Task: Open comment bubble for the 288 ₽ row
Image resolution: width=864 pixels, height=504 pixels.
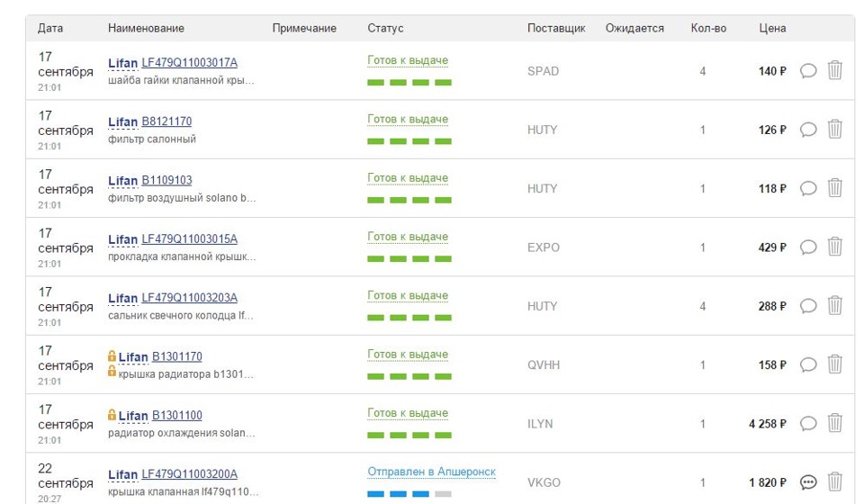Action: click(x=808, y=306)
